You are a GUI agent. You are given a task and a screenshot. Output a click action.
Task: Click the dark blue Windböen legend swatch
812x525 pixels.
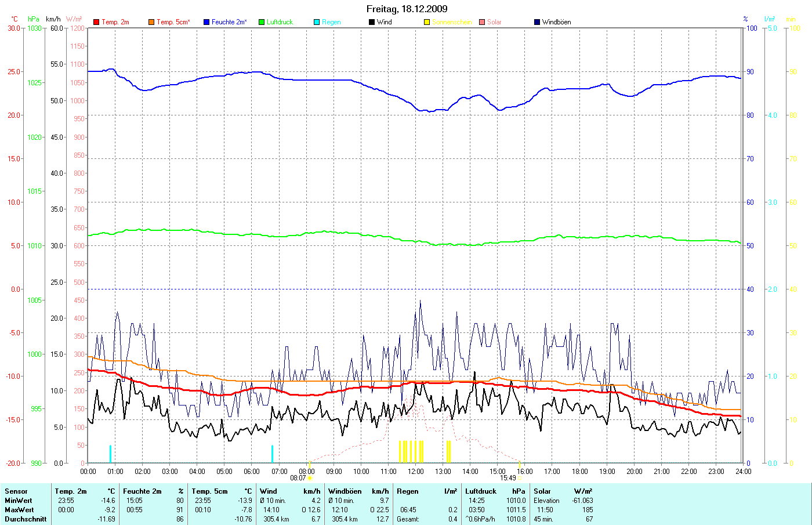pos(537,22)
